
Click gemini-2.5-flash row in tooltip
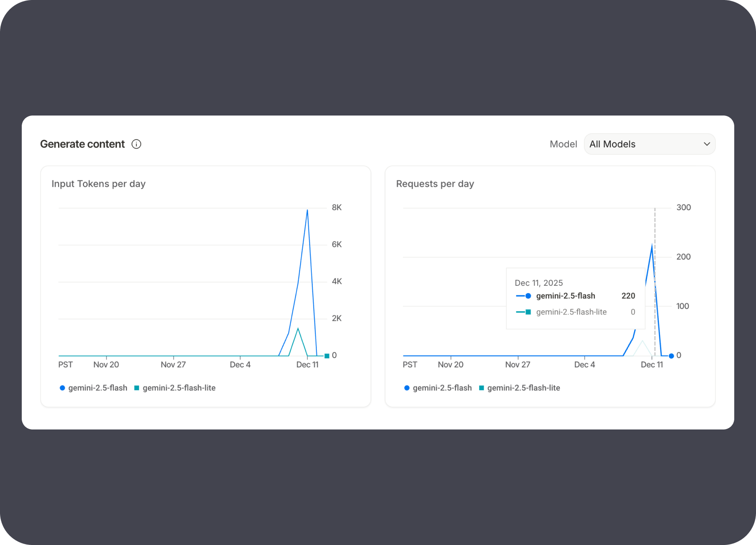(575, 296)
